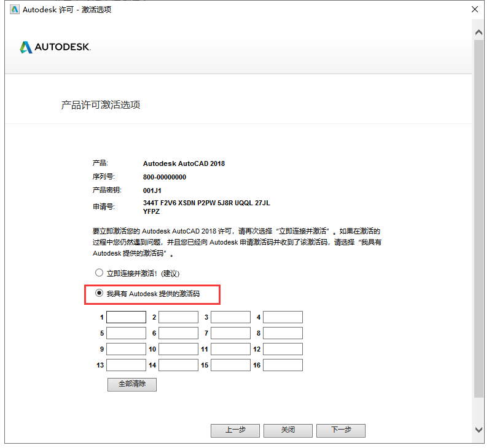
Task: Click the vertical scrollbar thumb
Action: coord(479,218)
